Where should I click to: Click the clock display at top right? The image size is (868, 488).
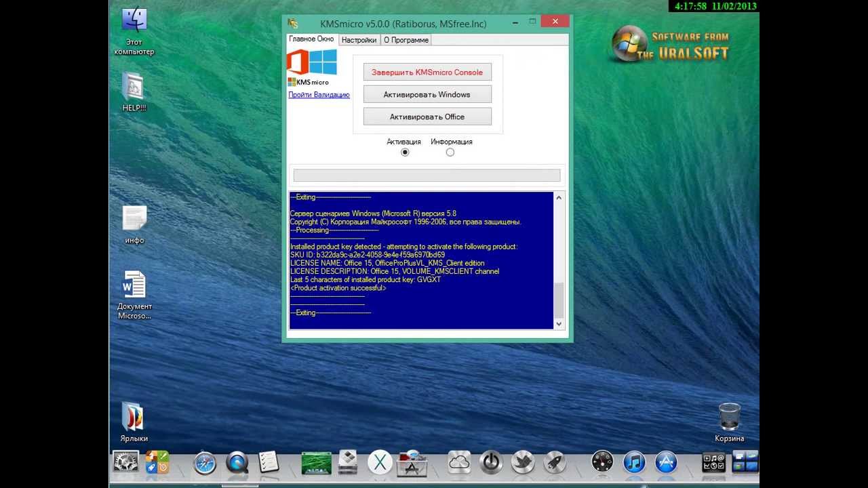713,6
